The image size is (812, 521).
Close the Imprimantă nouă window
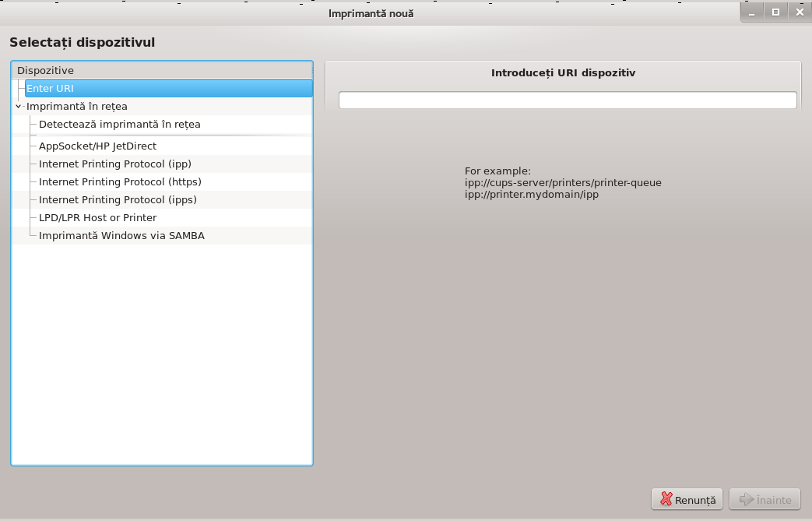pos(800,12)
